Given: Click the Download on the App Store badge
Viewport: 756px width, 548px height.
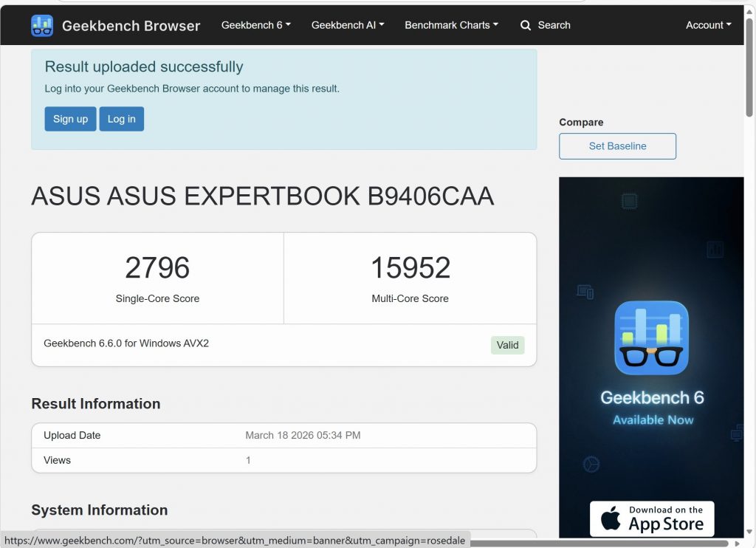Looking at the screenshot, I should click(x=652, y=518).
